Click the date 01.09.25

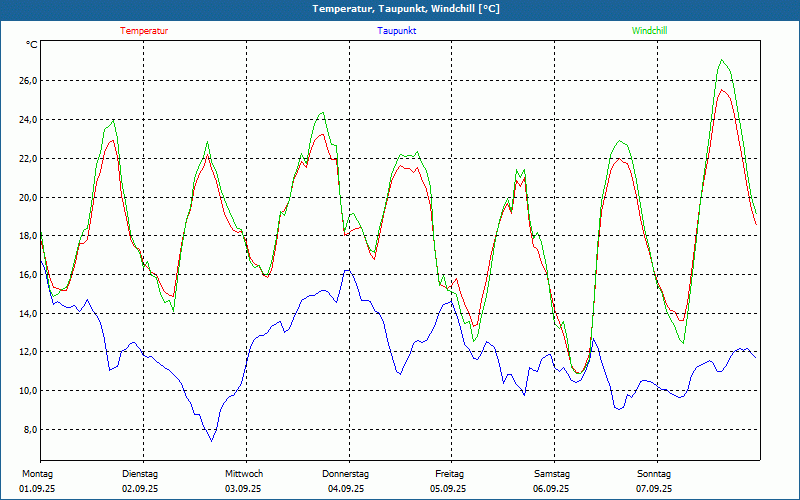coord(36,489)
